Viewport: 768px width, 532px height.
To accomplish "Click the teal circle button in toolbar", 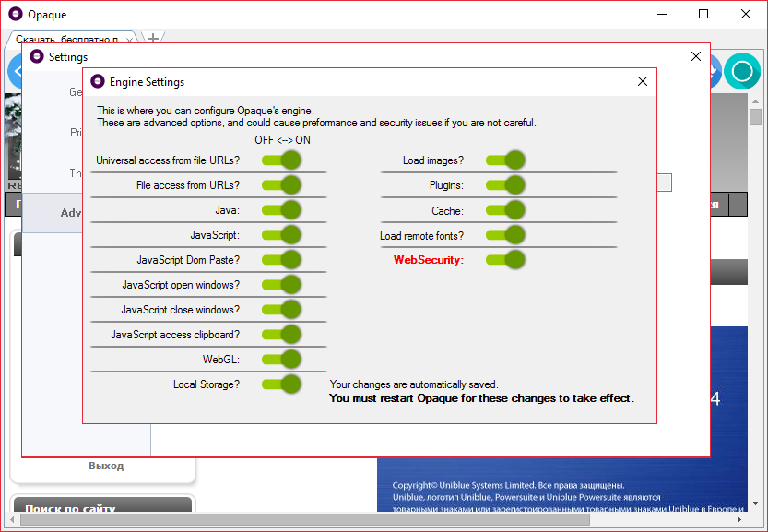I will point(742,72).
